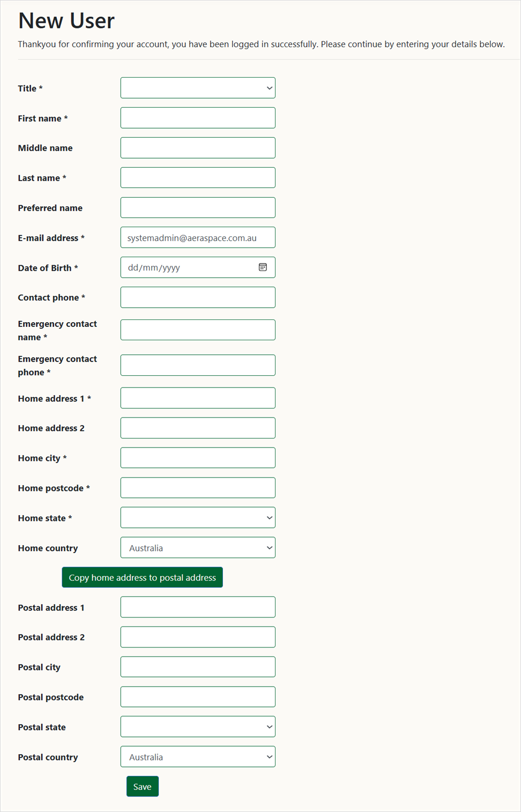521x812 pixels.
Task: Focus the First name field
Action: pyautogui.click(x=198, y=118)
